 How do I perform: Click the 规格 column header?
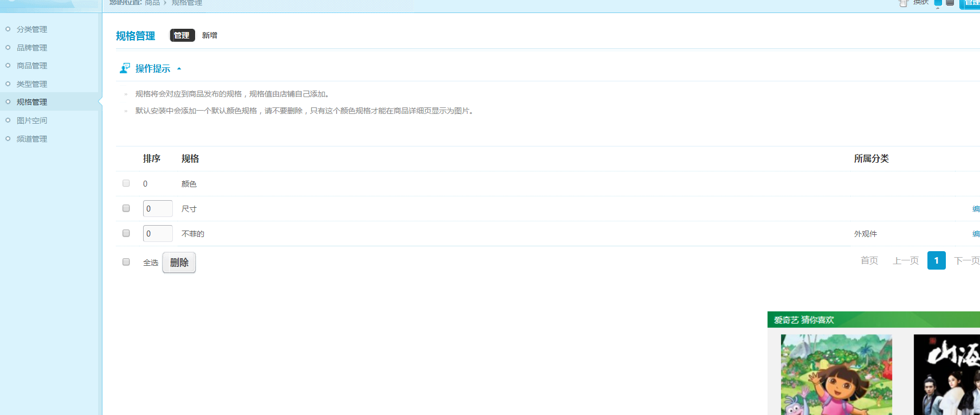click(x=190, y=159)
